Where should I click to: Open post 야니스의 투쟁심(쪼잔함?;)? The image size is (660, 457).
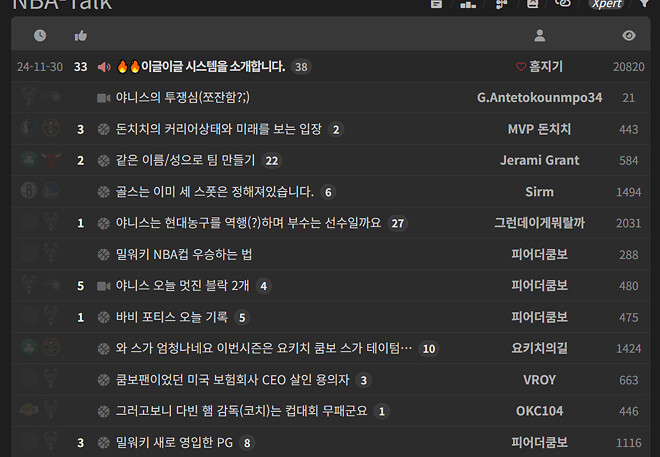[x=183, y=98]
